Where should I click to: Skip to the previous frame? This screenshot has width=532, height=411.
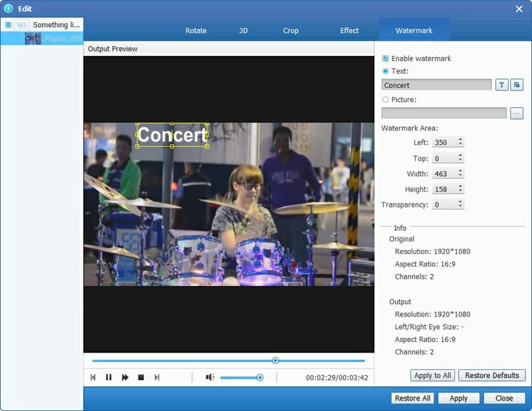[x=93, y=377]
